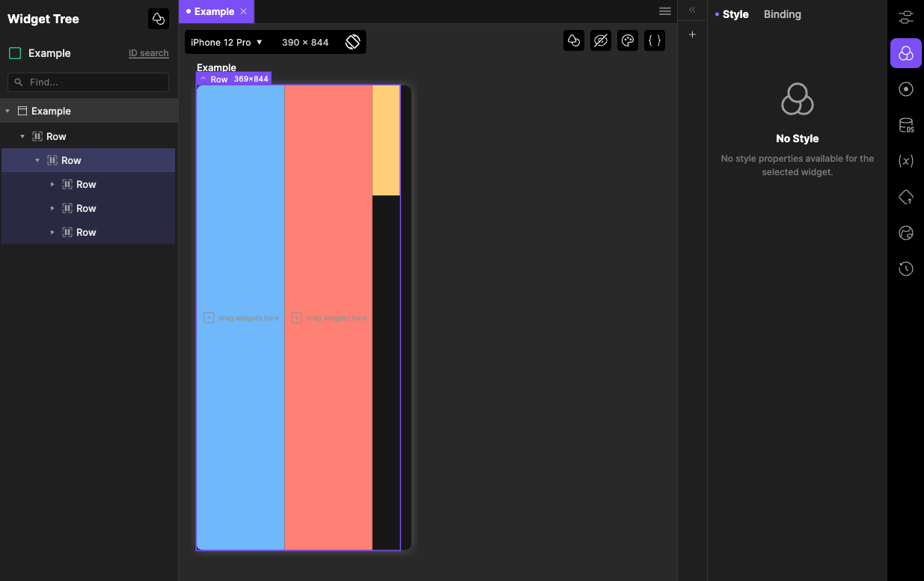Expand the first nested child Row
The height and width of the screenshot is (581, 924).
[x=52, y=184]
